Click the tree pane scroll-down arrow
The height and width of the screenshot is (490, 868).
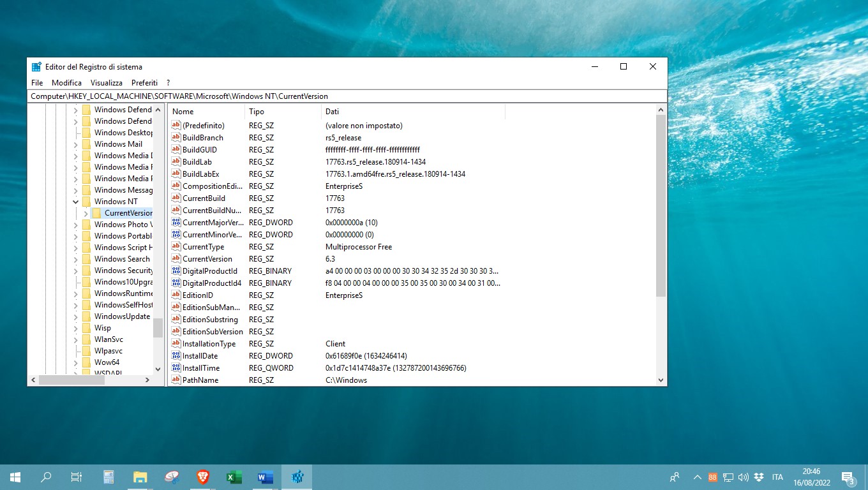[158, 369]
